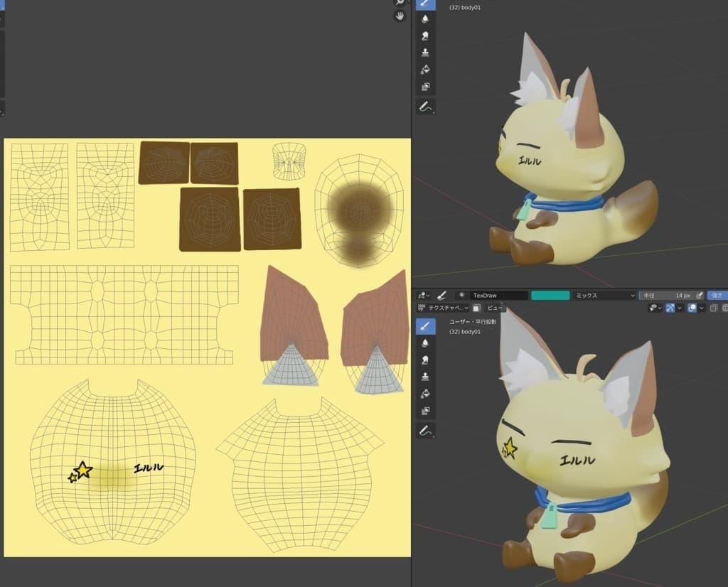Toggle radius pen pressure button
728x587 pixels.
tap(699, 295)
